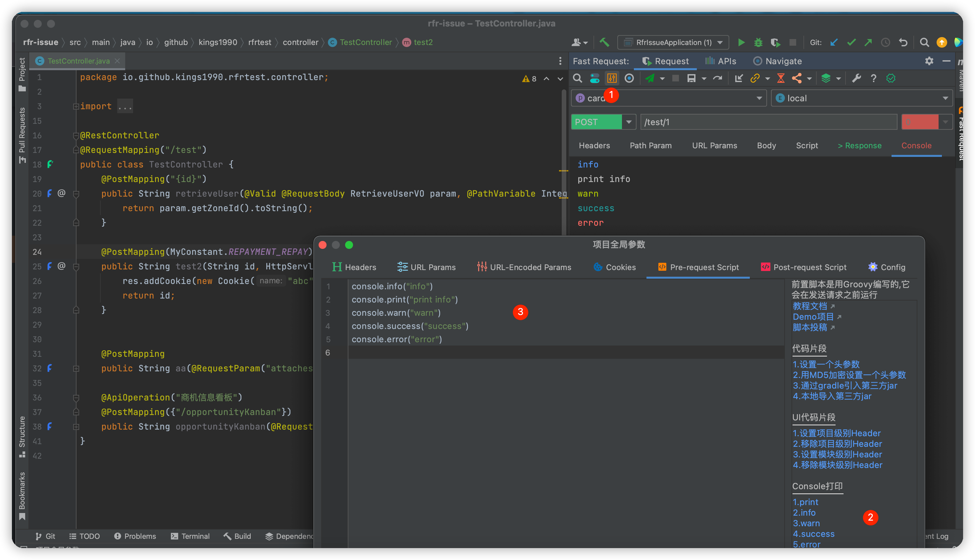975x560 pixels.
Task: Open the 教程文档 documentation link
Action: coord(811,306)
